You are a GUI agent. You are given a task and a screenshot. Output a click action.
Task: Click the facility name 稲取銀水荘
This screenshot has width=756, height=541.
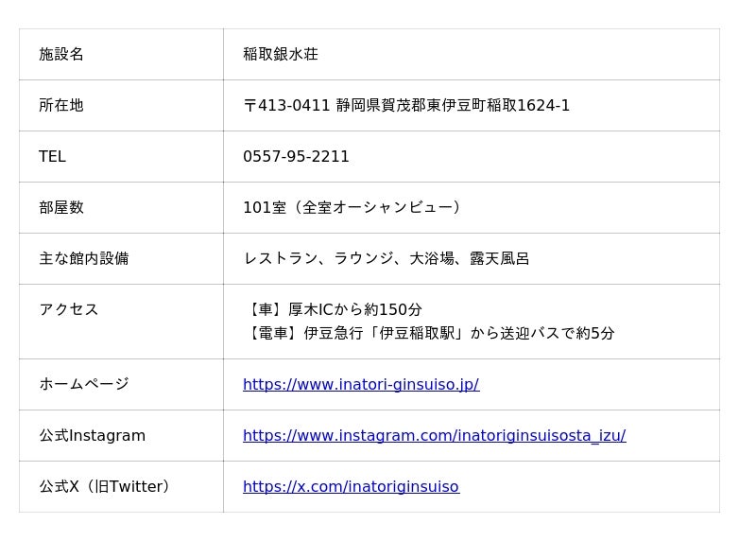(x=281, y=54)
